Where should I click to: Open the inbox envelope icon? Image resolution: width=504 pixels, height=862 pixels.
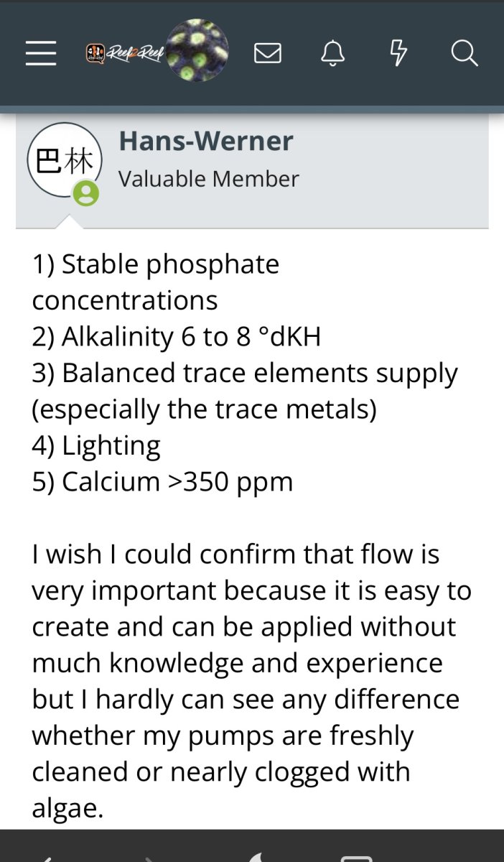click(x=268, y=53)
